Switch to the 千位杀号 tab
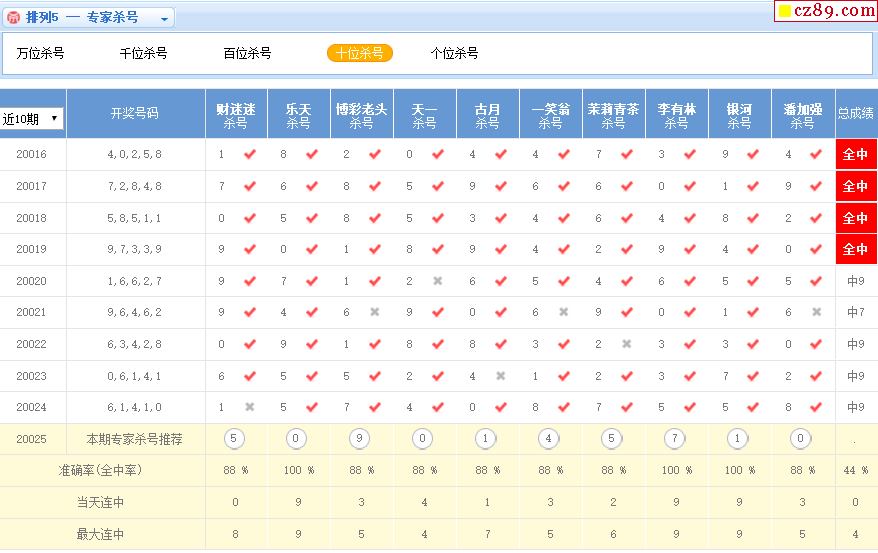Screen dimensions: 878x553 pos(143,53)
